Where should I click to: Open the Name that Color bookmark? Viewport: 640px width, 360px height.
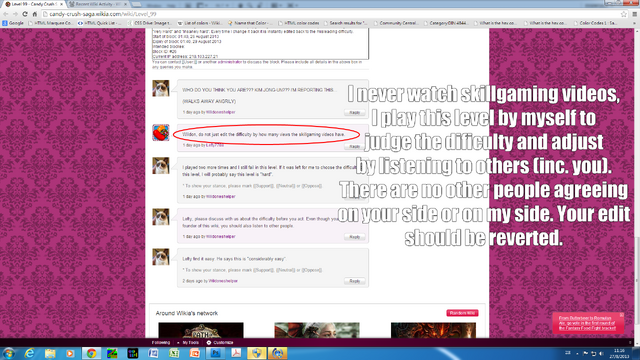(249, 23)
